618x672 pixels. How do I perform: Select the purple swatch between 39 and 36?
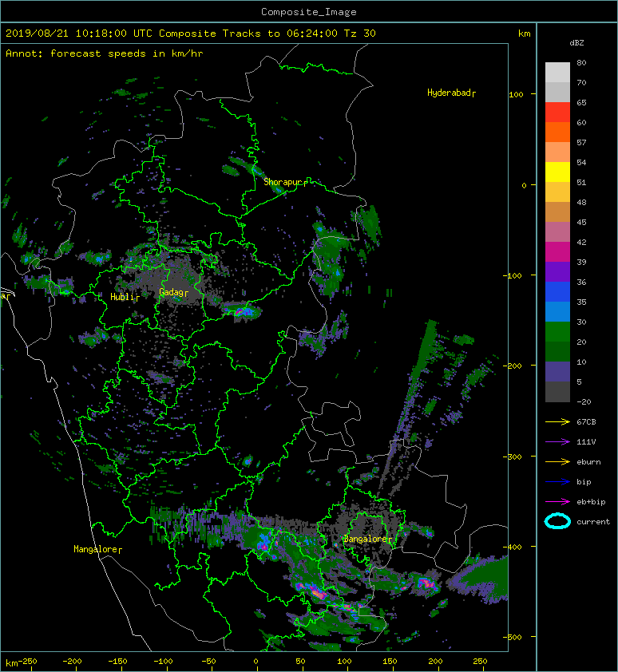coord(557,272)
